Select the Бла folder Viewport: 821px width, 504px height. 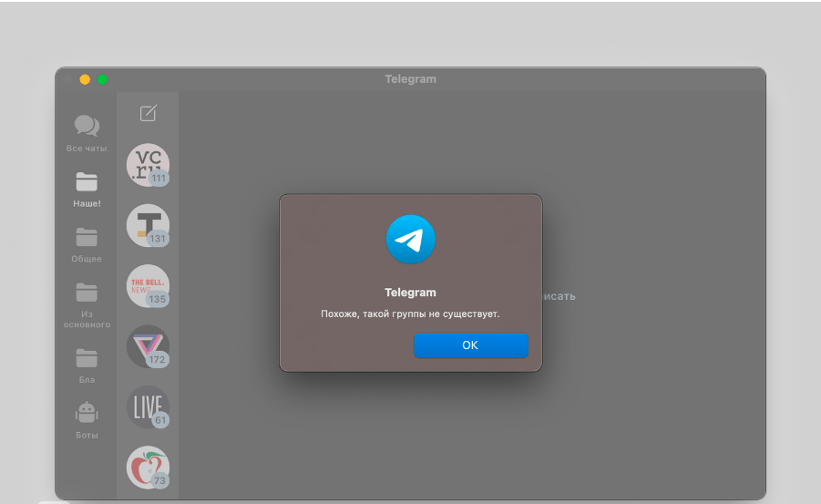(87, 365)
